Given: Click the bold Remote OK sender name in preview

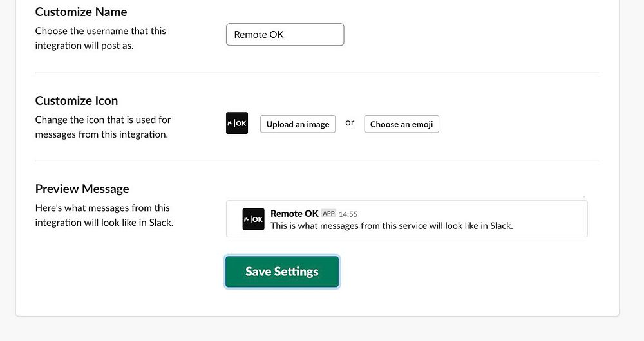Looking at the screenshot, I should click(x=294, y=214).
